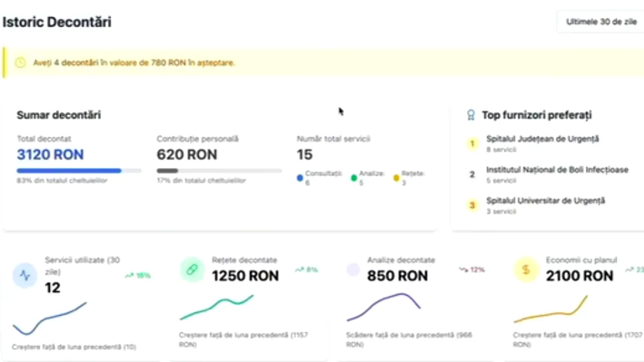This screenshot has width=644, height=362.
Task: Click the award ribbon icon beside Top furnizori
Action: (471, 115)
